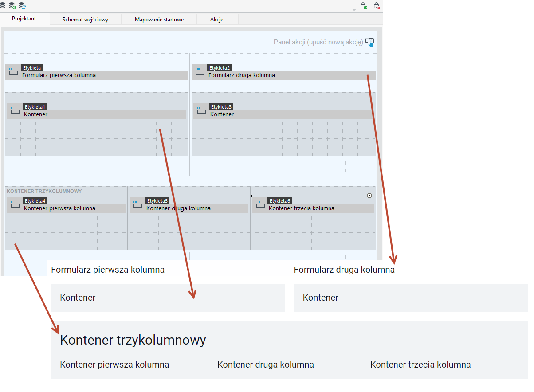Viewport: 534px width, 392px height.
Task: Open the Mapowanie startowe tab
Action: [x=159, y=20]
